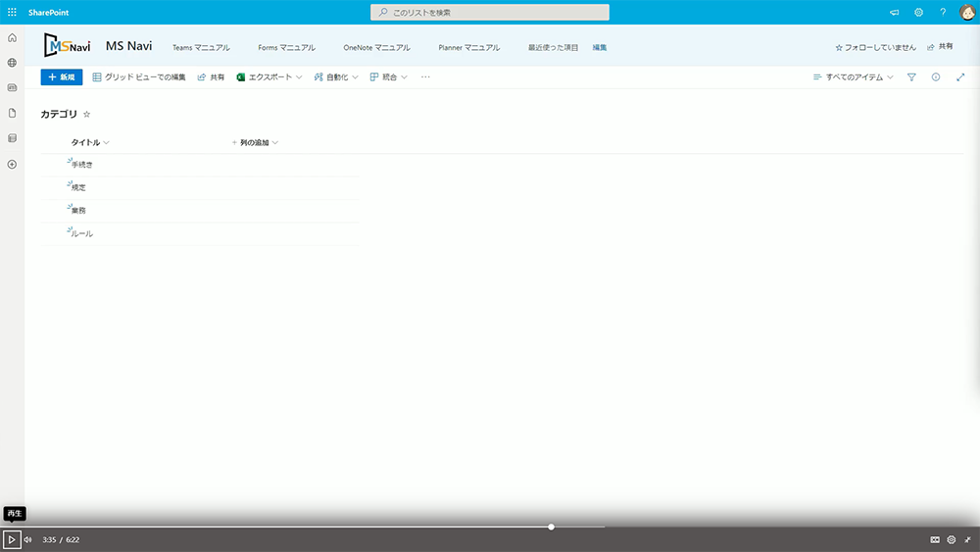This screenshot has height=552, width=980.
Task: Open the more options ellipsis
Action: pyautogui.click(x=425, y=76)
